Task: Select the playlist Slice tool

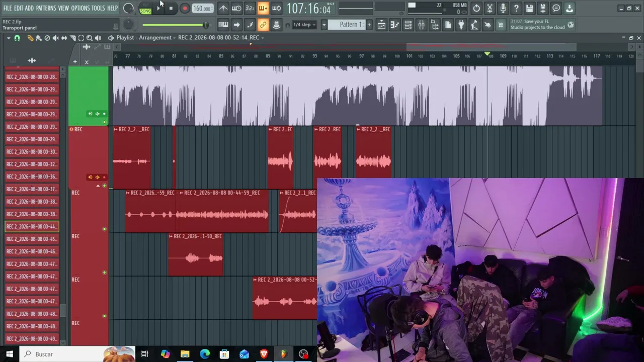Action: [x=72, y=38]
